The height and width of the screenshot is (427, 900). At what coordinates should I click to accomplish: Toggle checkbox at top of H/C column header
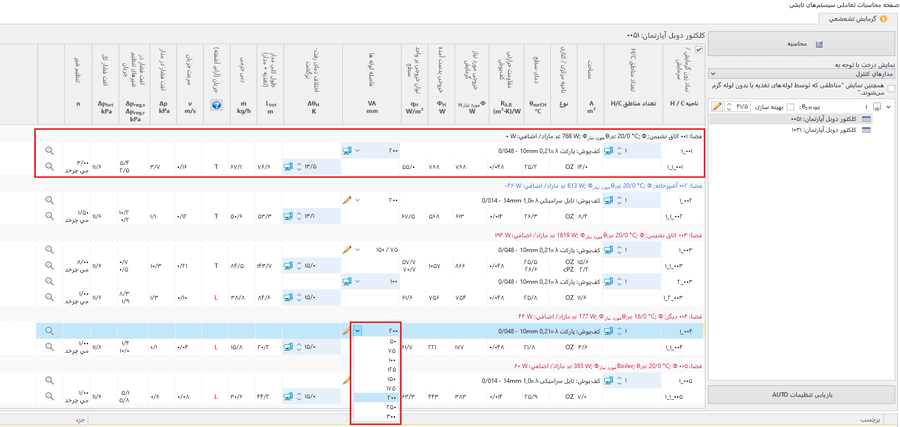(699, 50)
